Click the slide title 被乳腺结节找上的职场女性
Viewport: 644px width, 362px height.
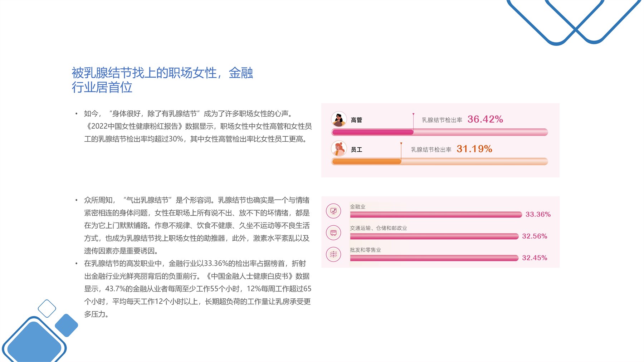coord(162,80)
